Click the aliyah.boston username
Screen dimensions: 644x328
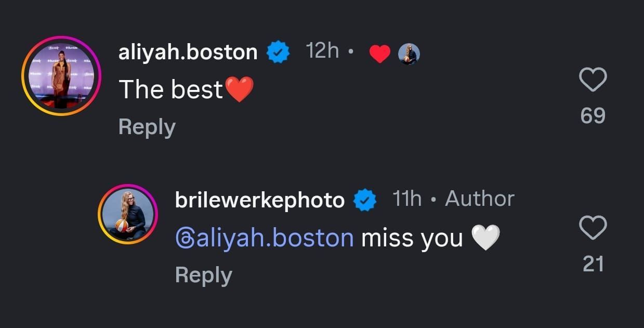(188, 51)
